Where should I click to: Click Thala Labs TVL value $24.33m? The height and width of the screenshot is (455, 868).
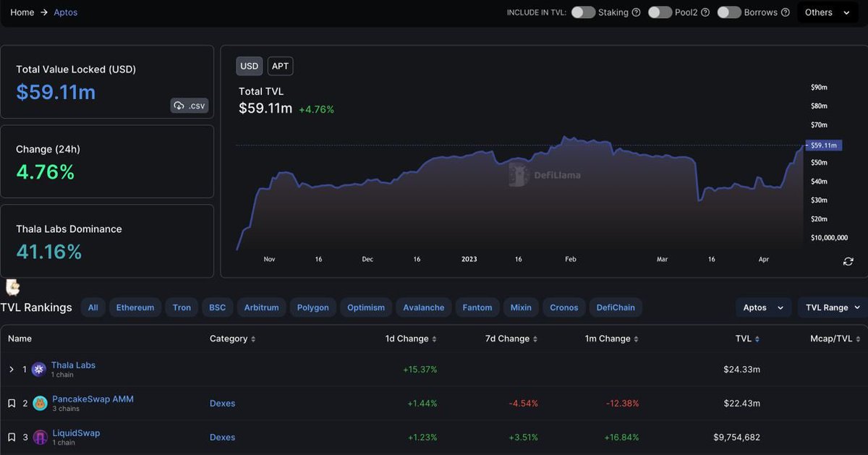pyautogui.click(x=741, y=370)
